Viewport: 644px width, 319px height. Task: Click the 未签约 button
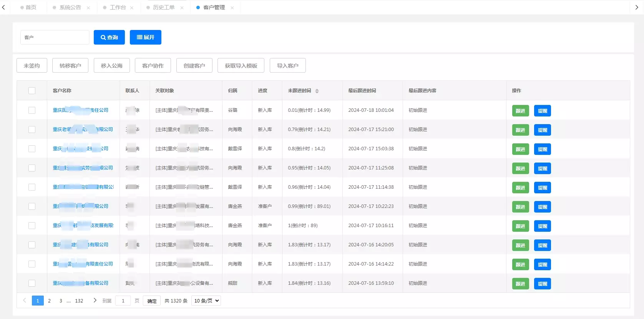pyautogui.click(x=32, y=66)
